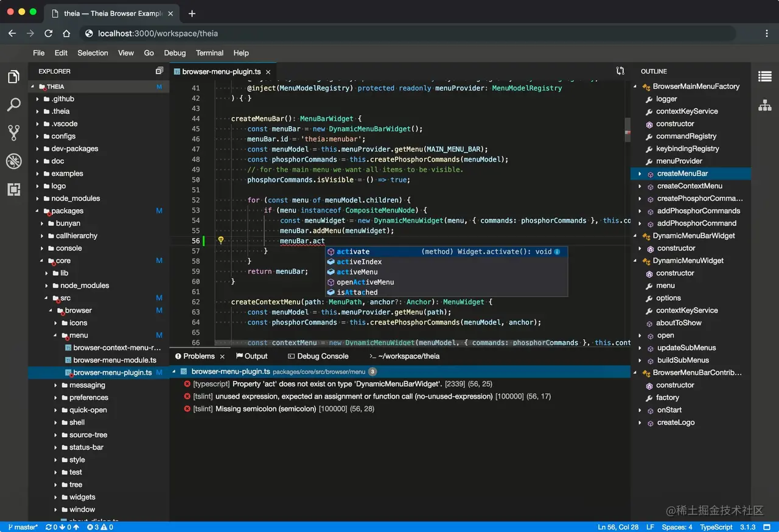Screen dimensions: 779x532
Task: Go to browser home page
Action: tap(67, 33)
